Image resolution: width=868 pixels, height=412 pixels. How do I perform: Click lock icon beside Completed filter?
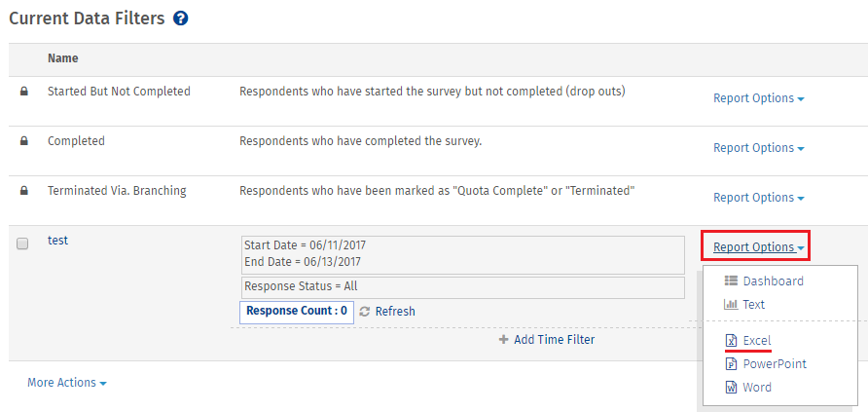tap(23, 142)
